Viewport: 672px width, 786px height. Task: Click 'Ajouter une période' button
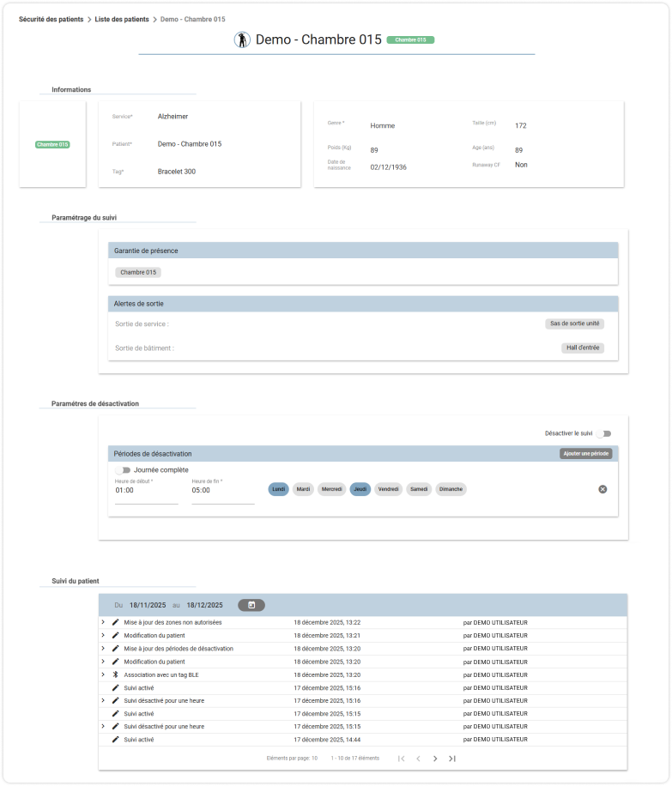[x=585, y=454]
